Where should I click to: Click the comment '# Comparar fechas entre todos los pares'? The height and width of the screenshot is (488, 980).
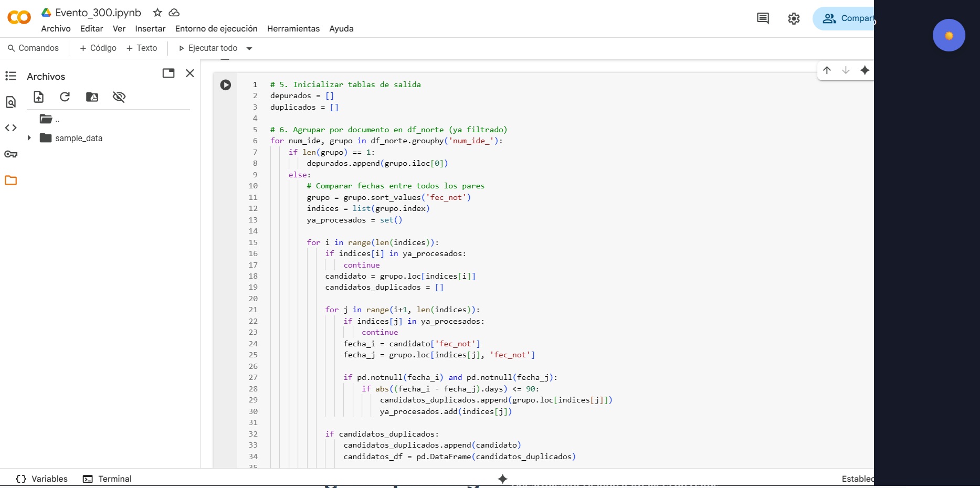(x=396, y=186)
